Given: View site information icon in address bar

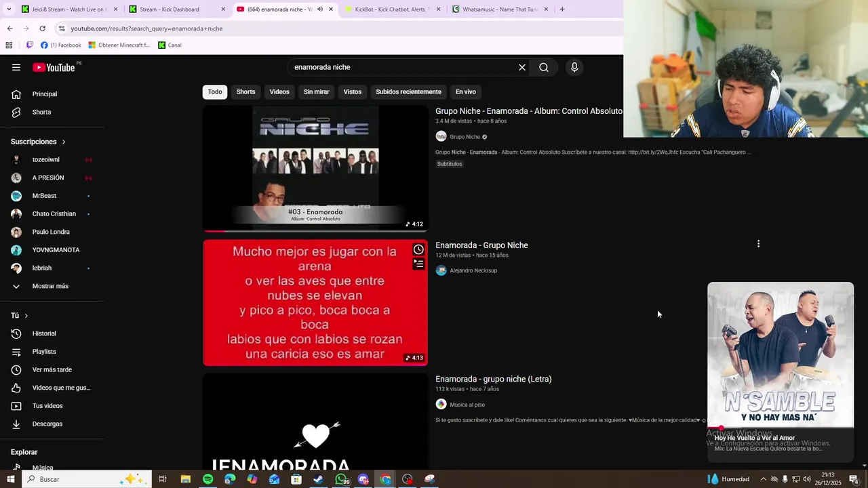Looking at the screenshot, I should pos(61,28).
